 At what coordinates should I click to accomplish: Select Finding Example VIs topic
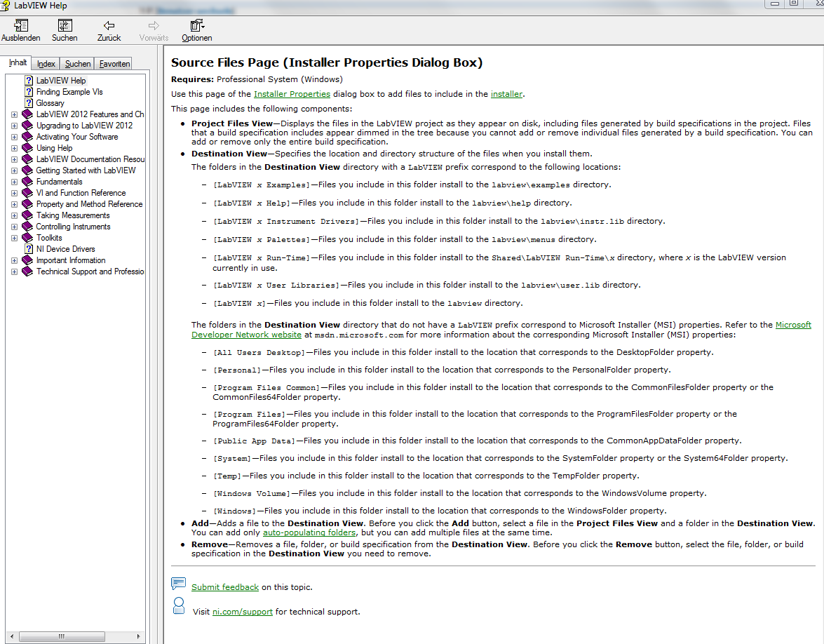coord(69,91)
